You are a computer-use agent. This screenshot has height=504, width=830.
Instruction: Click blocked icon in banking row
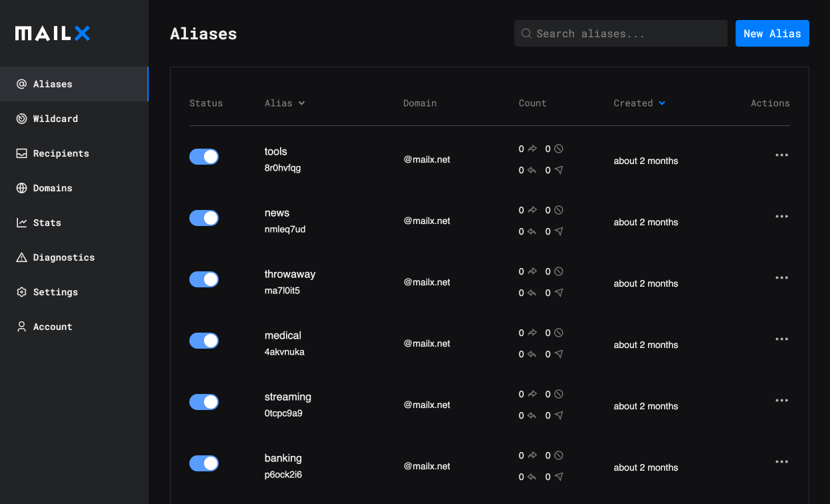tap(559, 455)
